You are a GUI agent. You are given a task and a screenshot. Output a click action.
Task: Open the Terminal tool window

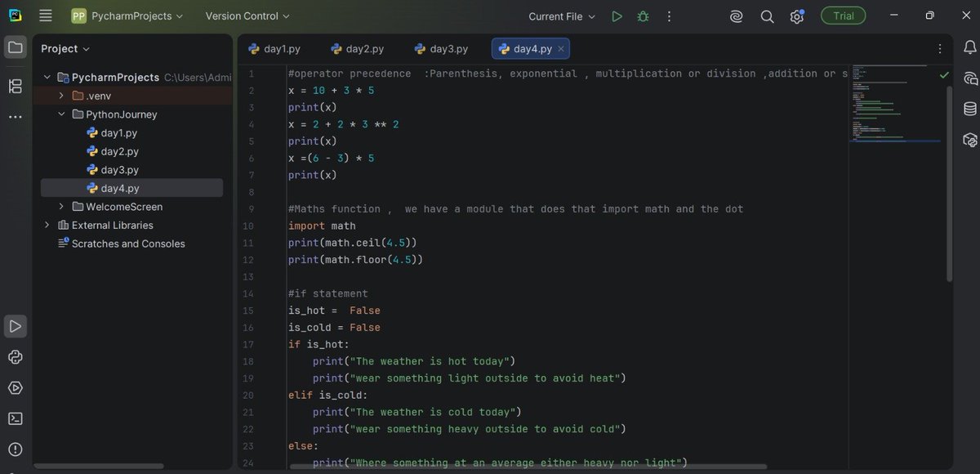(x=15, y=418)
